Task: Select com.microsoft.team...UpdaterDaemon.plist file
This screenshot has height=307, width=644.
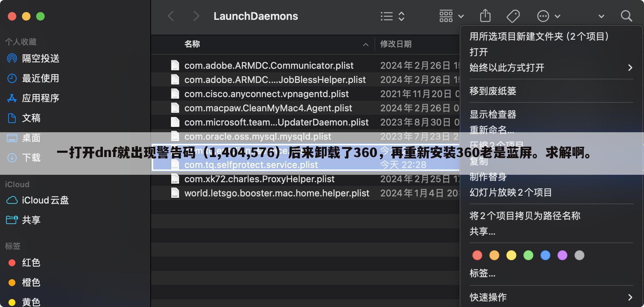Action: 276,122
